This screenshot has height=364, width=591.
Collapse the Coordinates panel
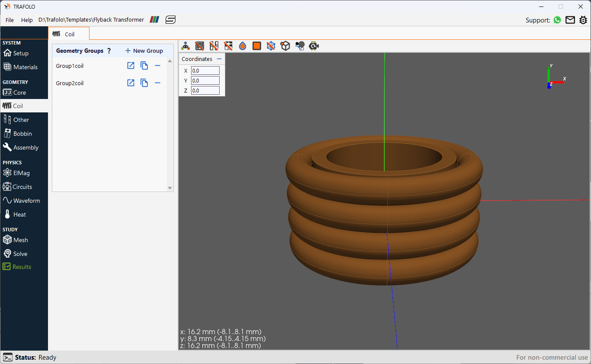tap(220, 59)
